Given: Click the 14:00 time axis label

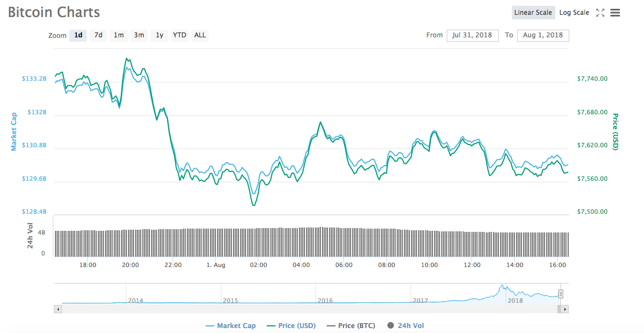Looking at the screenshot, I should tap(515, 265).
